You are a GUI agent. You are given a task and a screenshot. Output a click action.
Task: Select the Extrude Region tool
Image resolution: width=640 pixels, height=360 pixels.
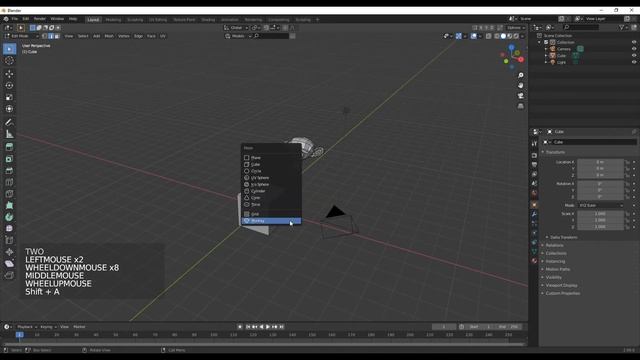tap(9, 147)
